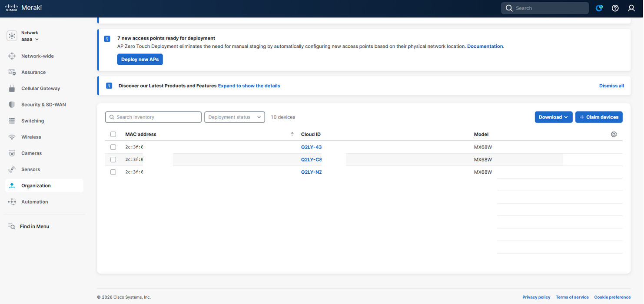Screen dimensions: 644x304
Task: Open the blue swirl assistant icon in header
Action: click(x=599, y=8)
